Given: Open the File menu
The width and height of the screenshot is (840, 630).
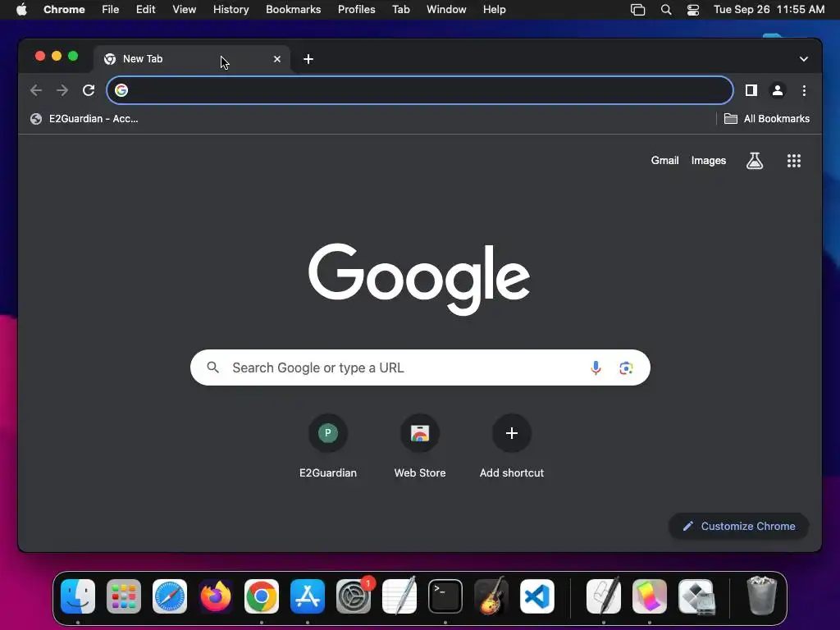Looking at the screenshot, I should tap(111, 10).
